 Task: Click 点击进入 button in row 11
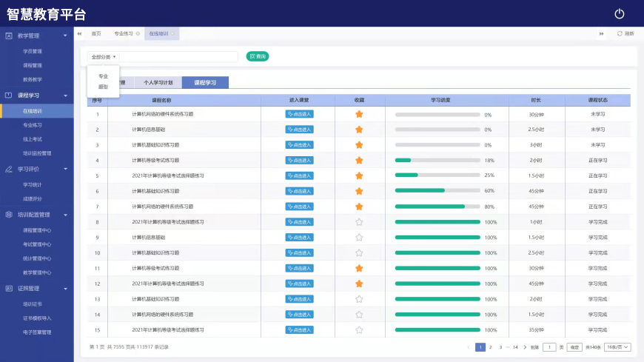click(299, 268)
